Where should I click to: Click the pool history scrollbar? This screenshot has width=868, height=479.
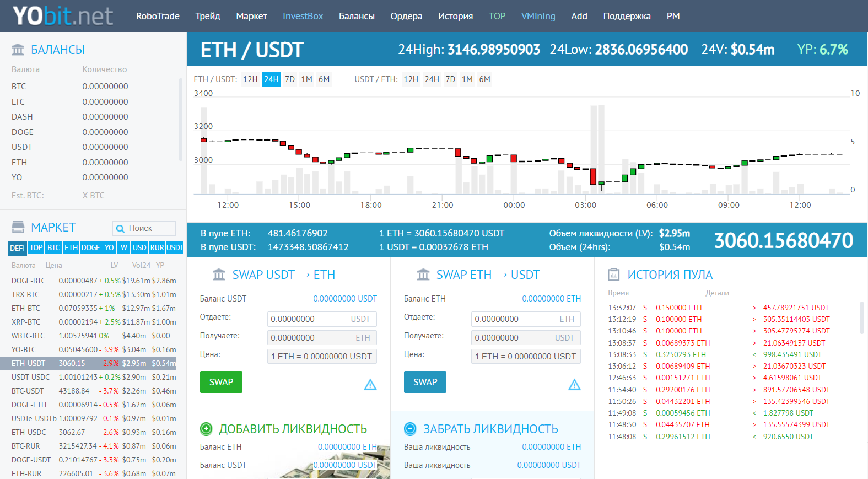point(862,318)
